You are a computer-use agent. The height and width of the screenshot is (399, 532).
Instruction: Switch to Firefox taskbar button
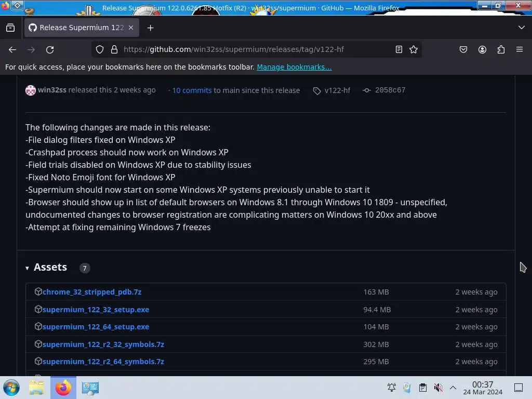coord(63,388)
